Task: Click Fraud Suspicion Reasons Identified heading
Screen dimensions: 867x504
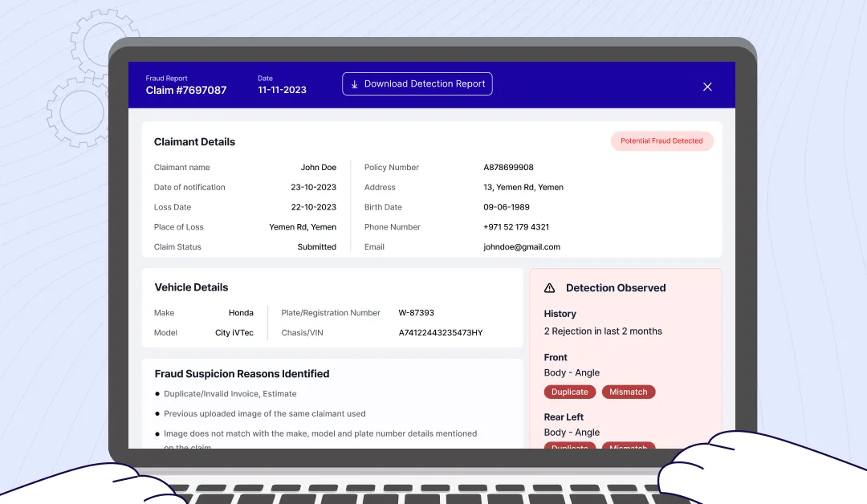Action: [242, 374]
